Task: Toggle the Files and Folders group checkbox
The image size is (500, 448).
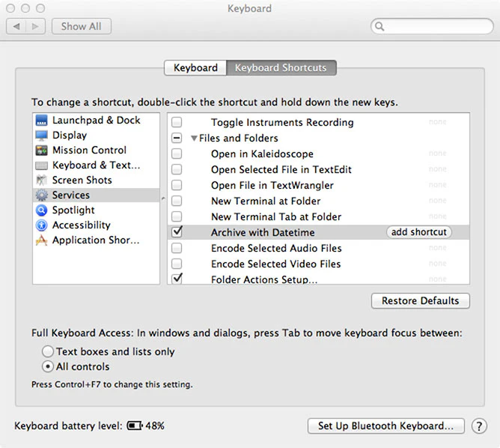Action: [177, 138]
